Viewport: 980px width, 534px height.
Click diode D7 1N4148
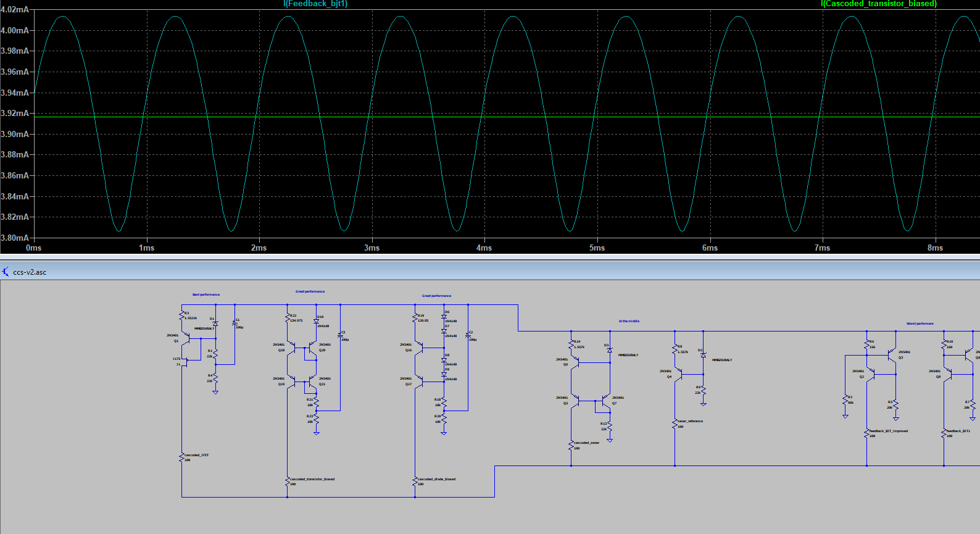point(444,331)
